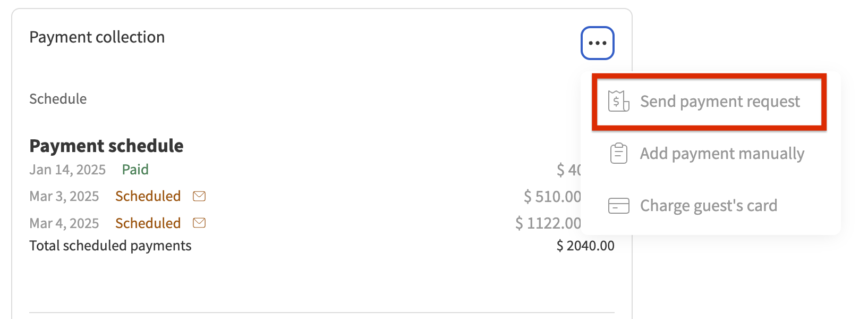868x319 pixels.
Task: Choose Add payment manually option
Action: click(x=721, y=154)
